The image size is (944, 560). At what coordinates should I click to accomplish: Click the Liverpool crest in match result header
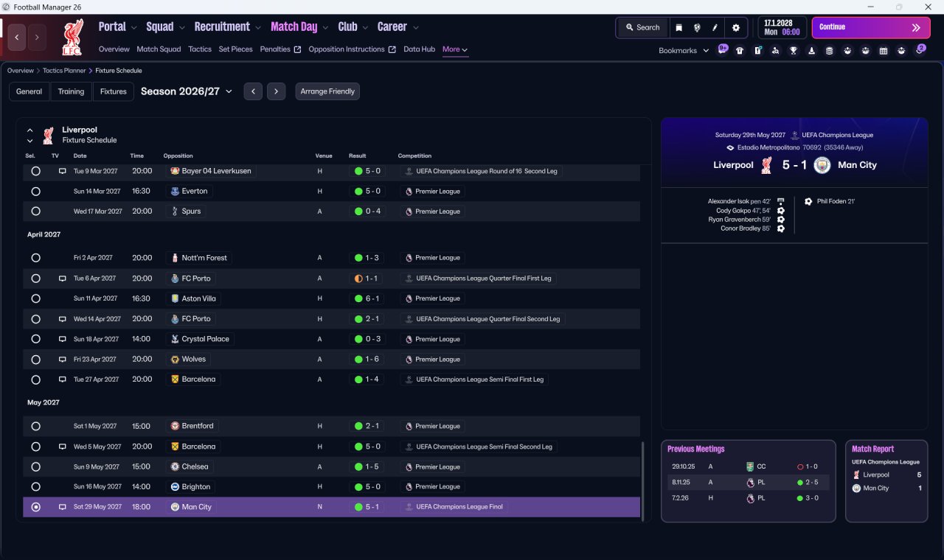coord(766,165)
